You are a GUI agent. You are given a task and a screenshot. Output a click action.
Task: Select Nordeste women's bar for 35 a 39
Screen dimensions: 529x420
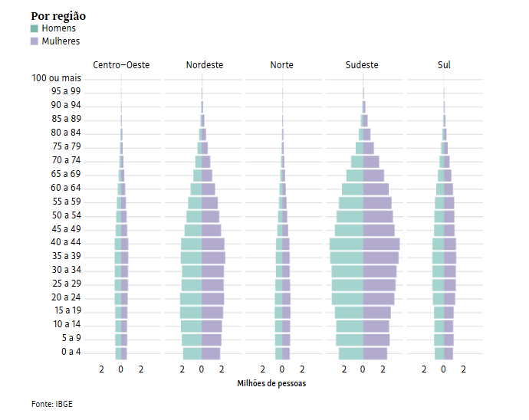tap(213, 258)
